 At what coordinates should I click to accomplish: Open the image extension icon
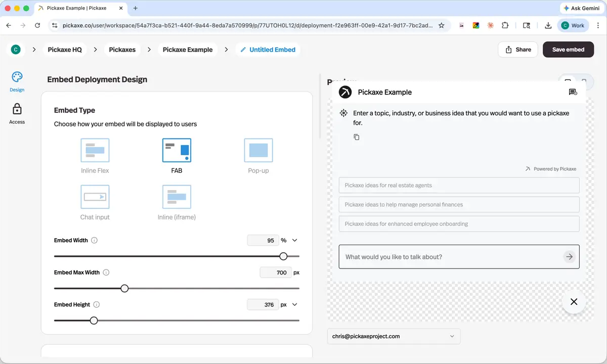pyautogui.click(x=461, y=25)
